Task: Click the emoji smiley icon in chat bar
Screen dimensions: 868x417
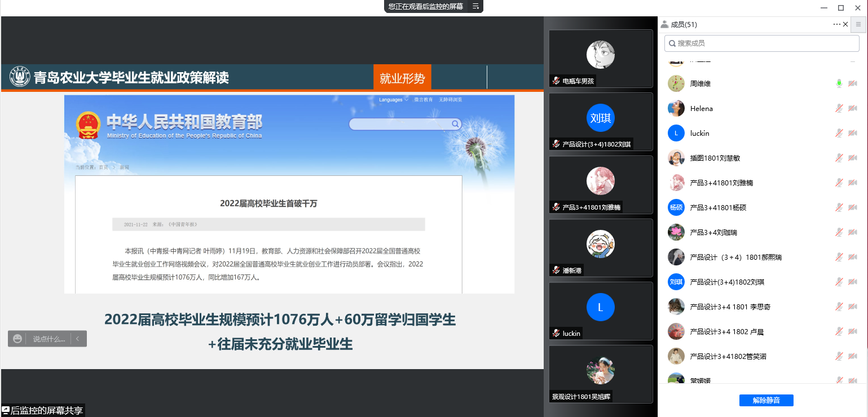Action: 17,339
